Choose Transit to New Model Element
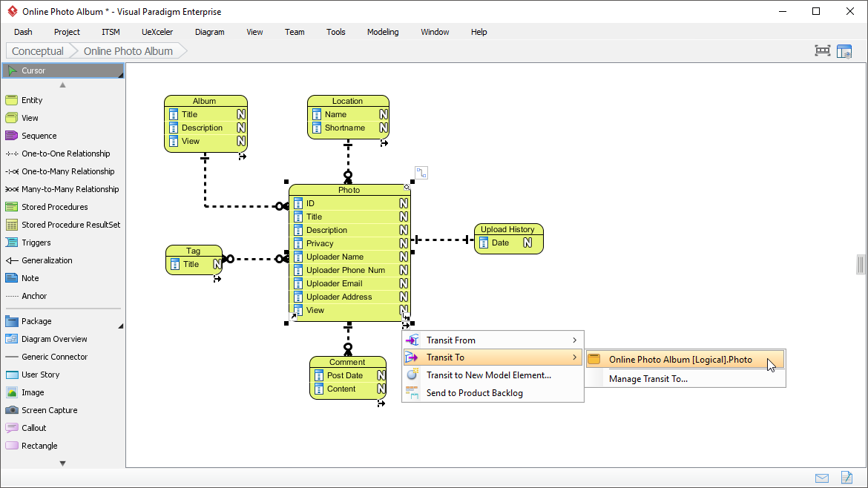 point(493,375)
